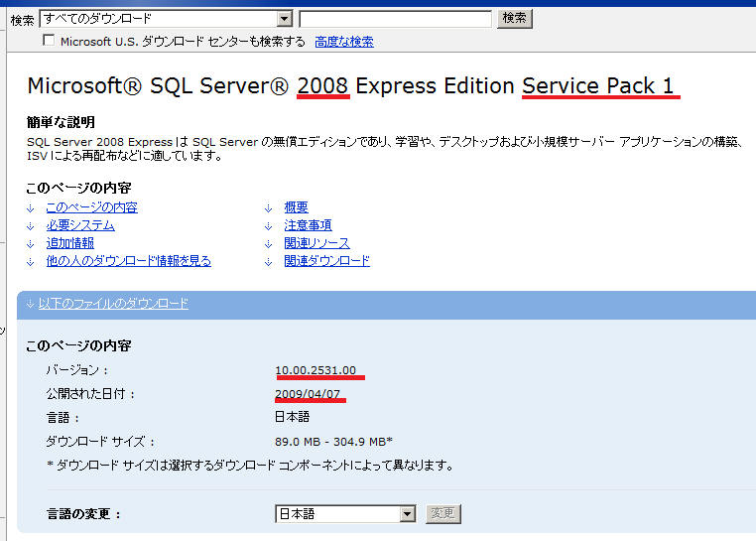Click down-arrow icon beside 他の人のダウンロード情報を見る
Viewport: 756px width, 541px height.
(x=31, y=262)
